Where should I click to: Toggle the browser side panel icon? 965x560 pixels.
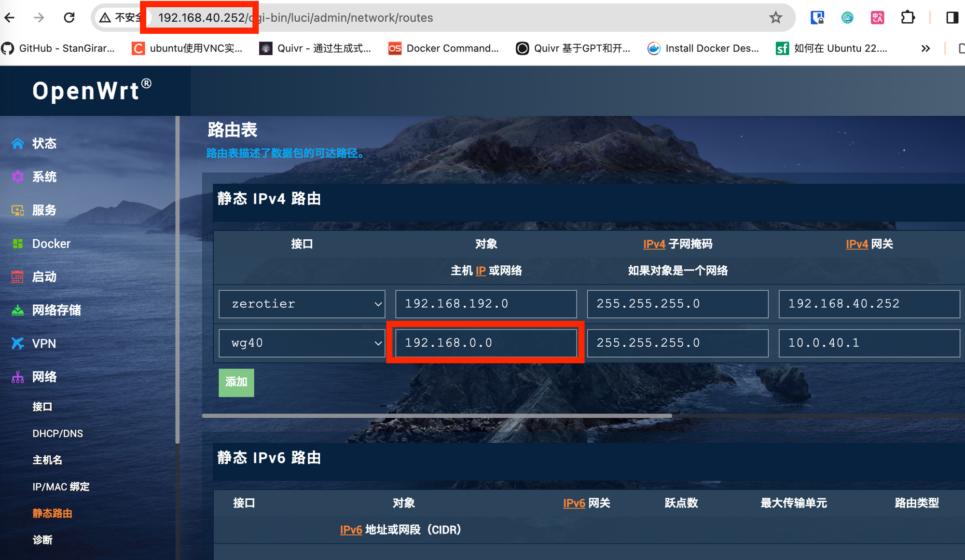point(952,18)
